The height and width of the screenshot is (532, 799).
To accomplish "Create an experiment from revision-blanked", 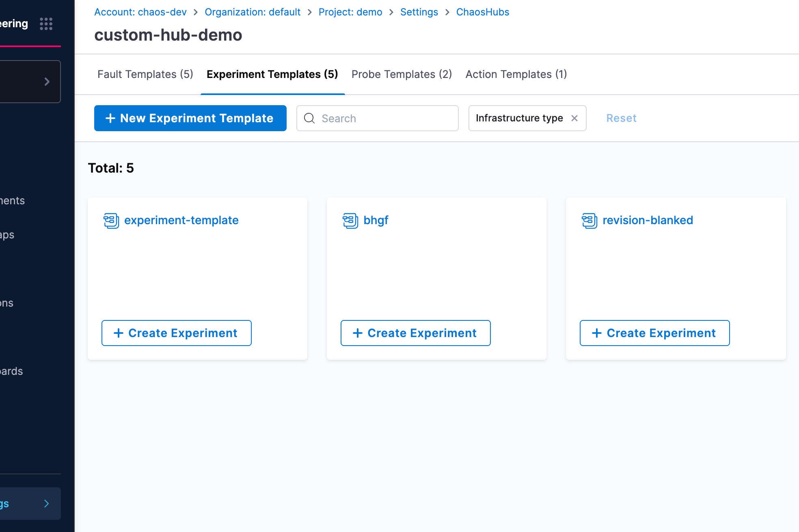I will 654,333.
